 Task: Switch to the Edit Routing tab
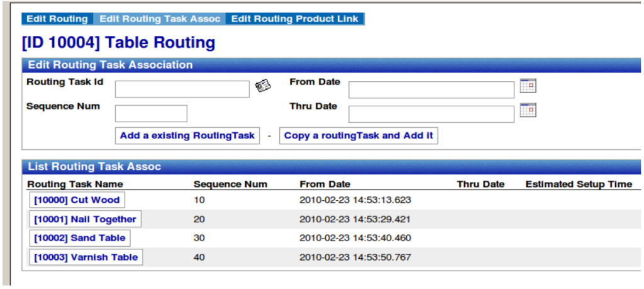(x=57, y=19)
